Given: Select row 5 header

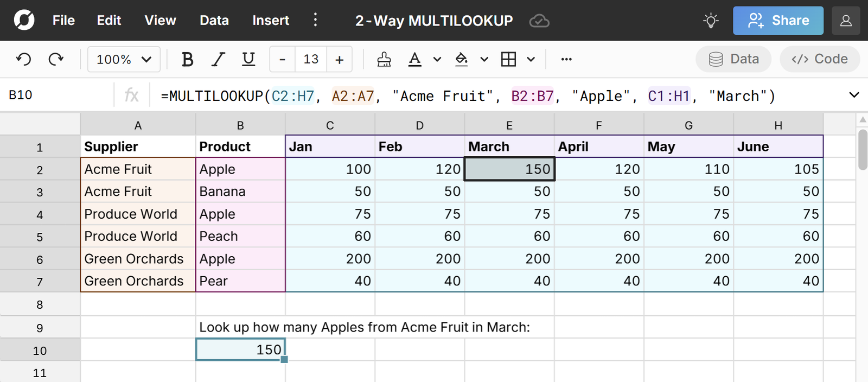Looking at the screenshot, I should click(40, 237).
